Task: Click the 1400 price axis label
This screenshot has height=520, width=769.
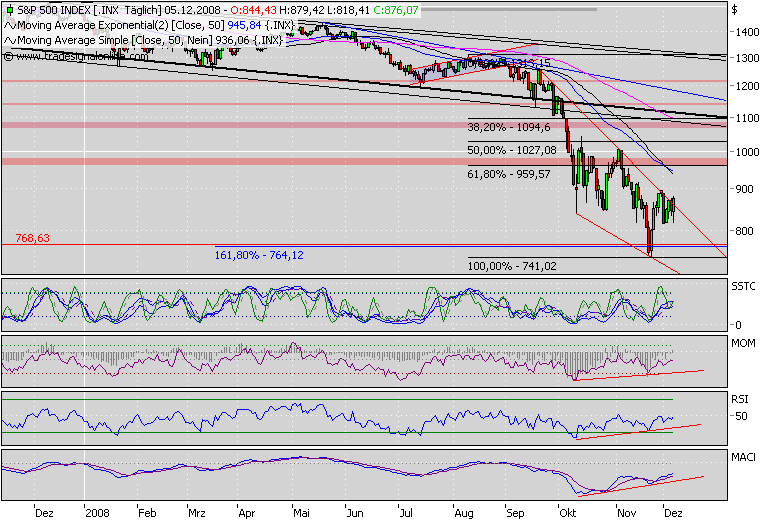Action: (x=747, y=32)
